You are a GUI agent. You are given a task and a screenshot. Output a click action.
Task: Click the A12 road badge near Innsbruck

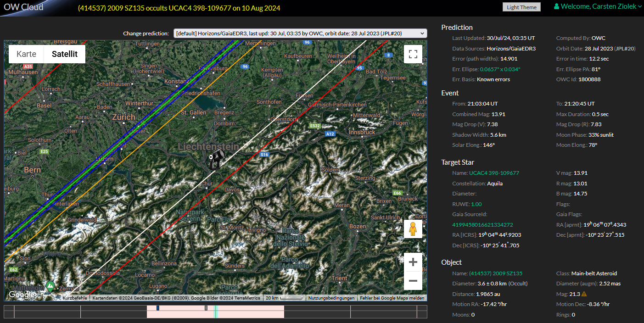[330, 134]
